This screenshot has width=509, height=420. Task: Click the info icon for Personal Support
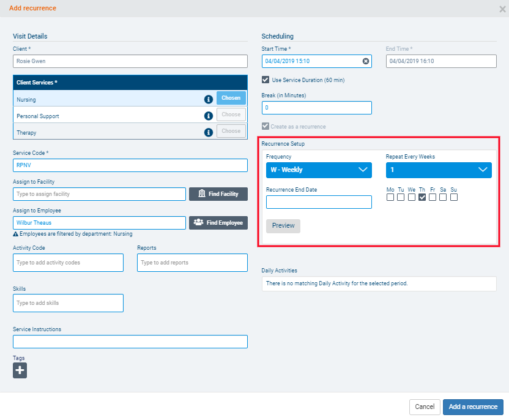point(208,116)
